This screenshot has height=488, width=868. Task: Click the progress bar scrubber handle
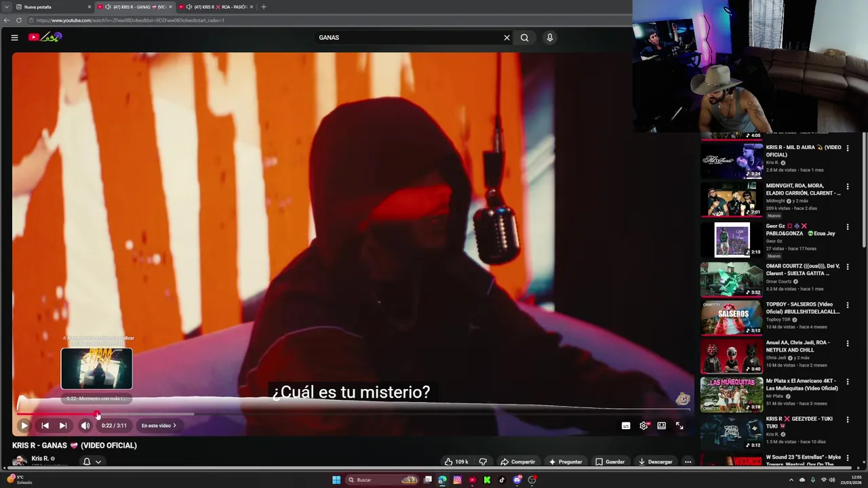97,414
